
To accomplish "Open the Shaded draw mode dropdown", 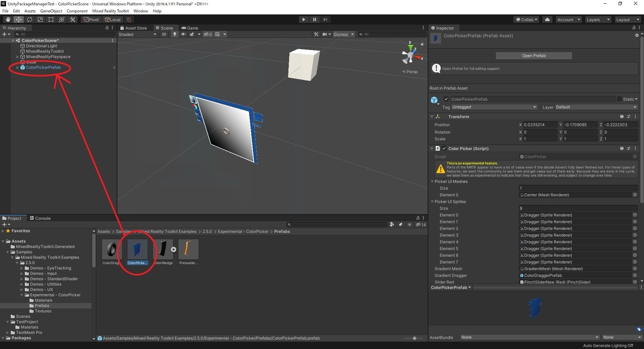I will click(137, 34).
